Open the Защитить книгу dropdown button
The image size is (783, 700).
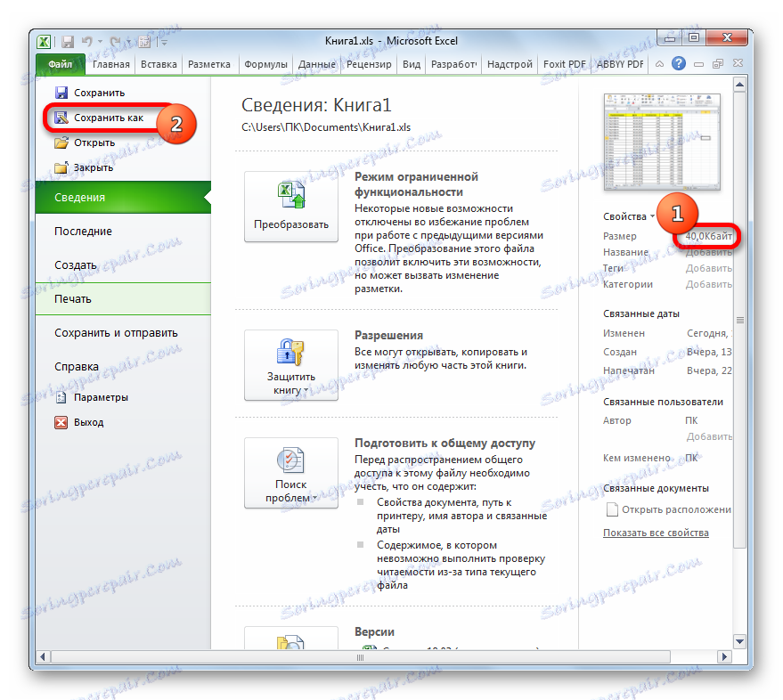291,365
